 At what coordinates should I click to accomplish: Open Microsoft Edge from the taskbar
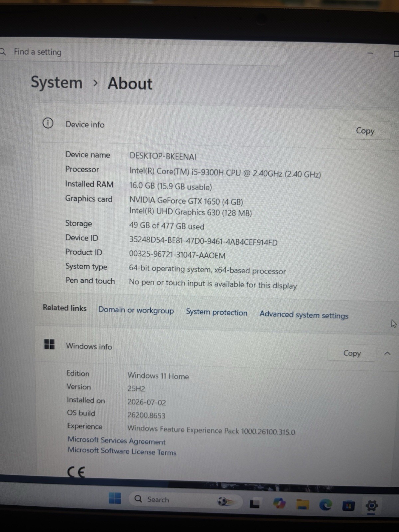point(326,505)
